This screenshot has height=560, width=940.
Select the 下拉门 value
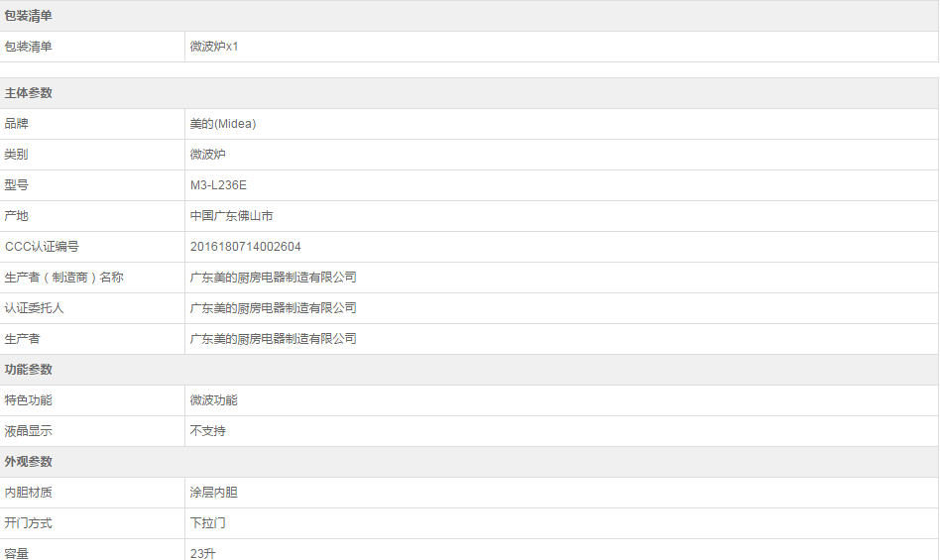click(x=208, y=523)
